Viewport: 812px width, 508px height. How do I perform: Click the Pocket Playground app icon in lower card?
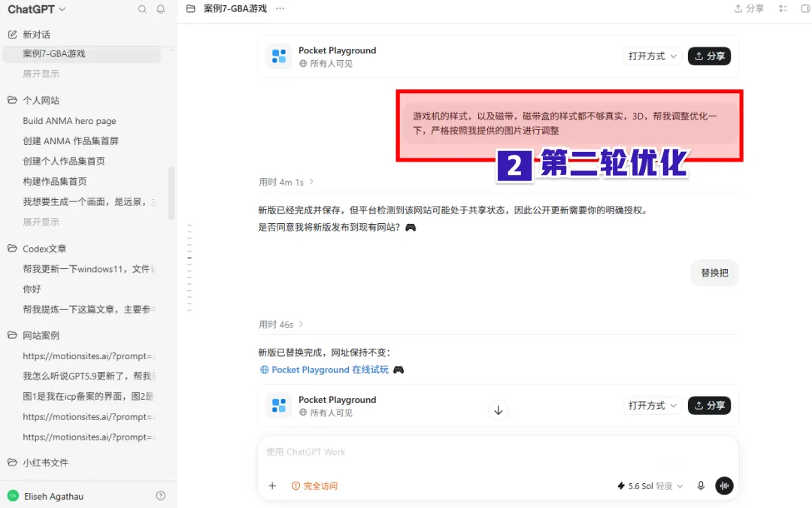pos(279,406)
